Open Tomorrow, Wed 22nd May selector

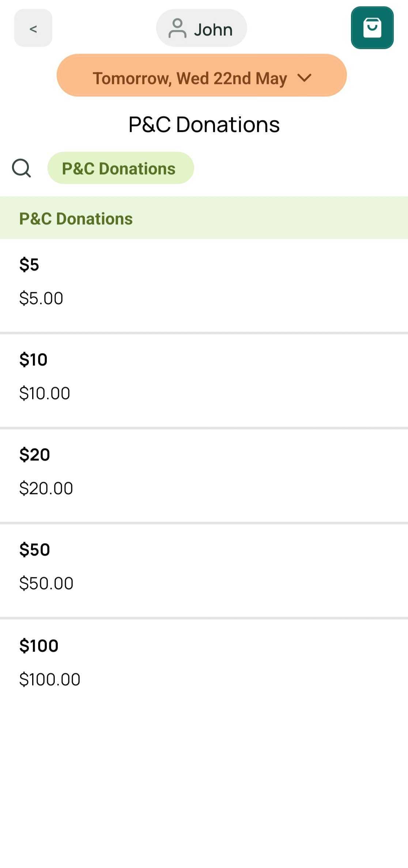click(x=189, y=78)
